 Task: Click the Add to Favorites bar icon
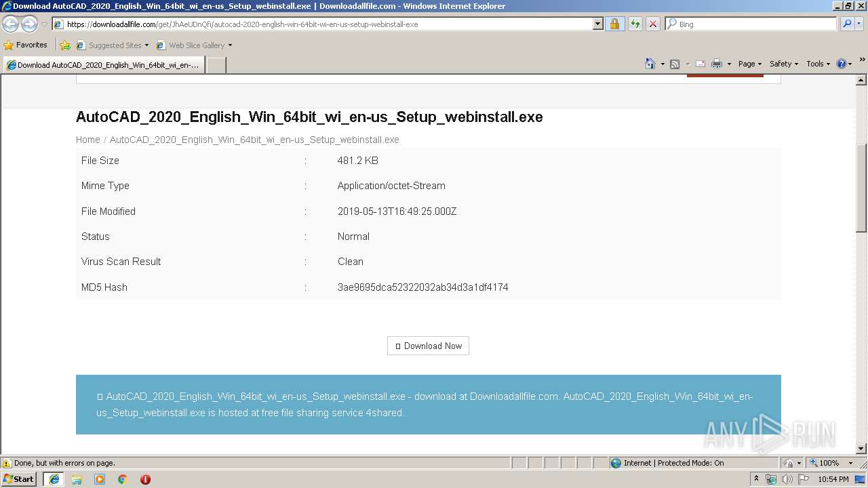click(65, 45)
